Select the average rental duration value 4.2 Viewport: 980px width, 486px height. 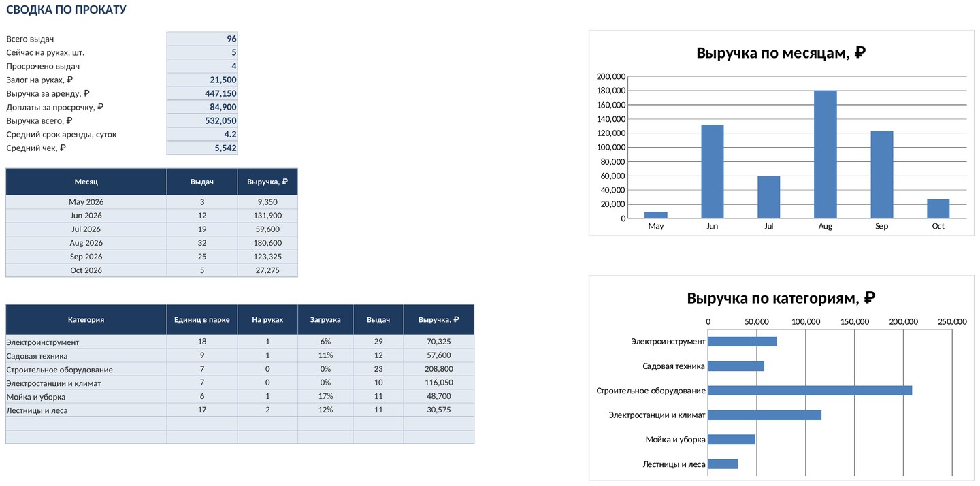click(202, 134)
